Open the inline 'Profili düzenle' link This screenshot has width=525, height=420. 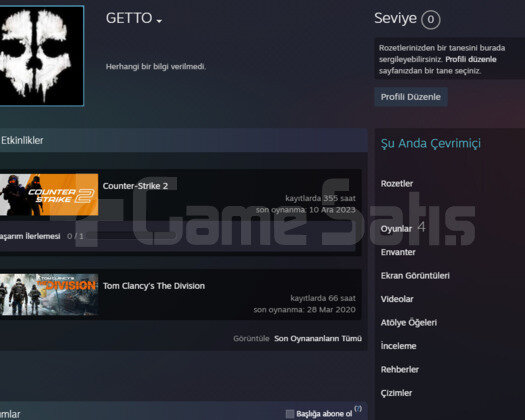(470, 59)
